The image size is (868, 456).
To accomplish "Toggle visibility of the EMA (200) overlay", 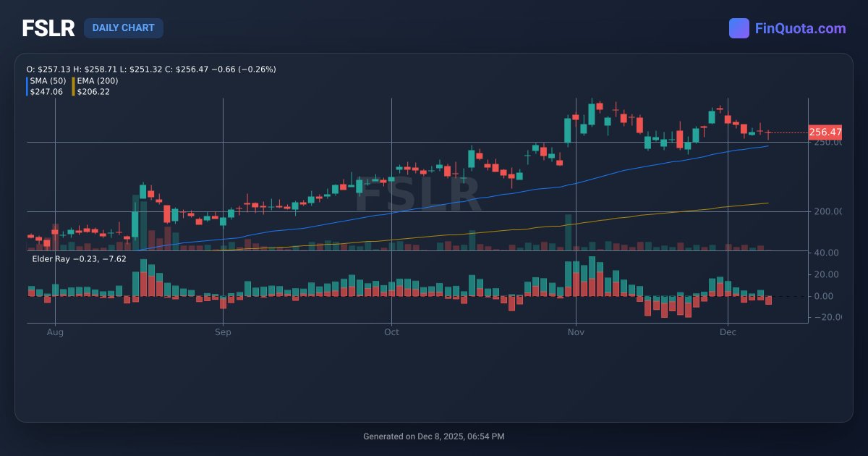I will (x=97, y=81).
